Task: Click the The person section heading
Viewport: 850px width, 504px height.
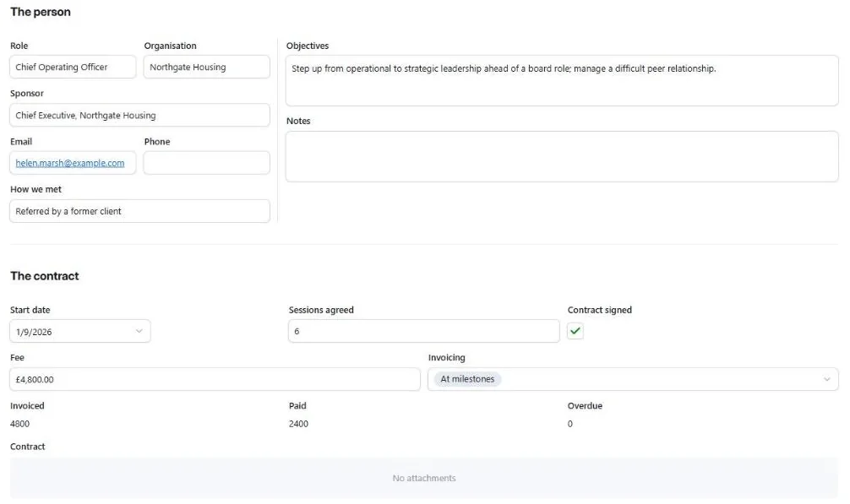Action: (41, 12)
